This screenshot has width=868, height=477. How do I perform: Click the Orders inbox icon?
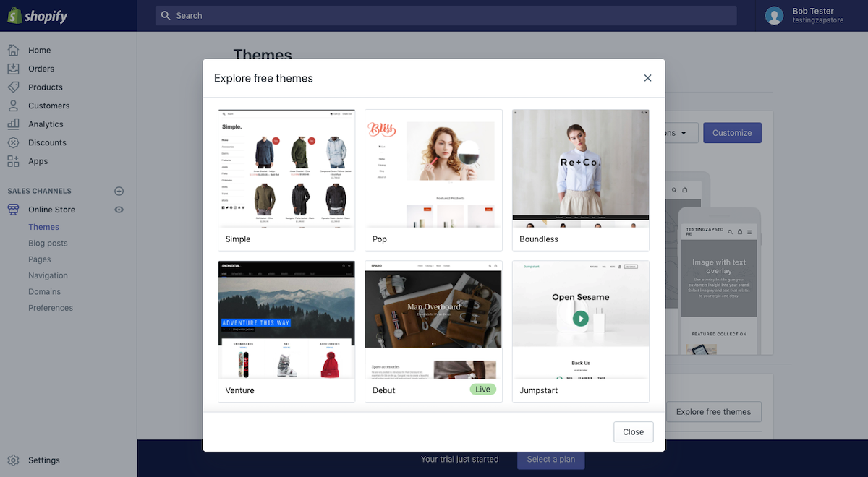14,69
